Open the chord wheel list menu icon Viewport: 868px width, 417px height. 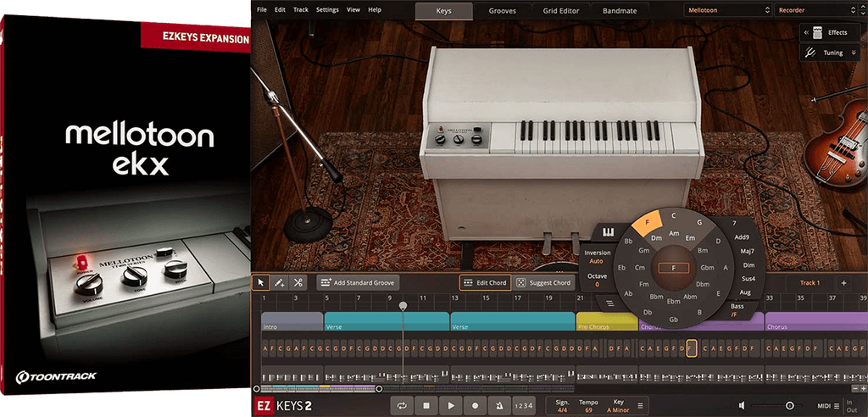point(609,303)
